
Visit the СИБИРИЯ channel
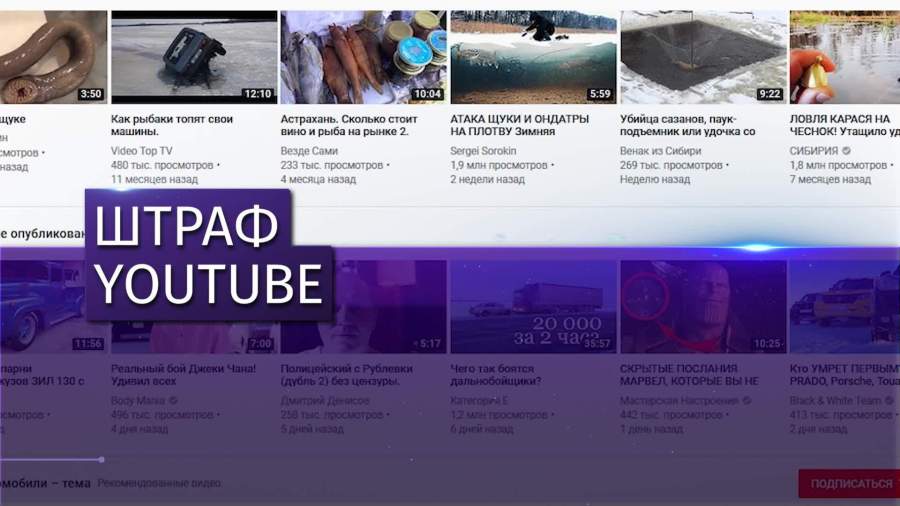pos(814,151)
